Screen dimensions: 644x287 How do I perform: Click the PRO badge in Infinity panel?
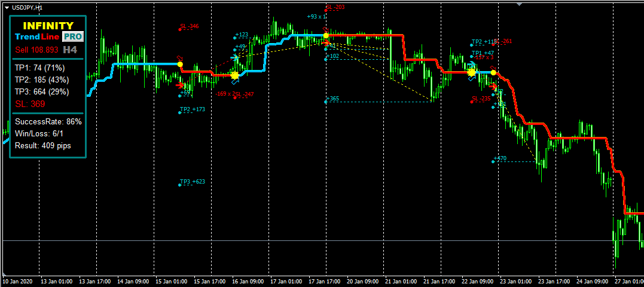[73, 36]
